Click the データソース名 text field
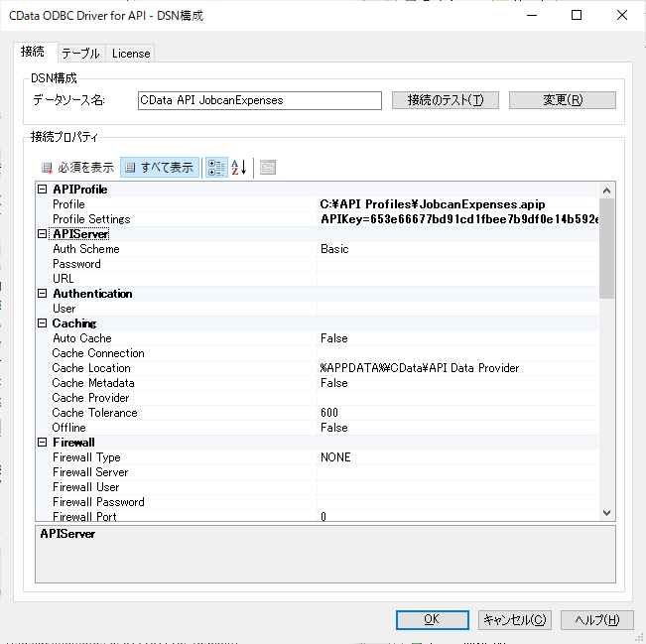 tap(260, 100)
